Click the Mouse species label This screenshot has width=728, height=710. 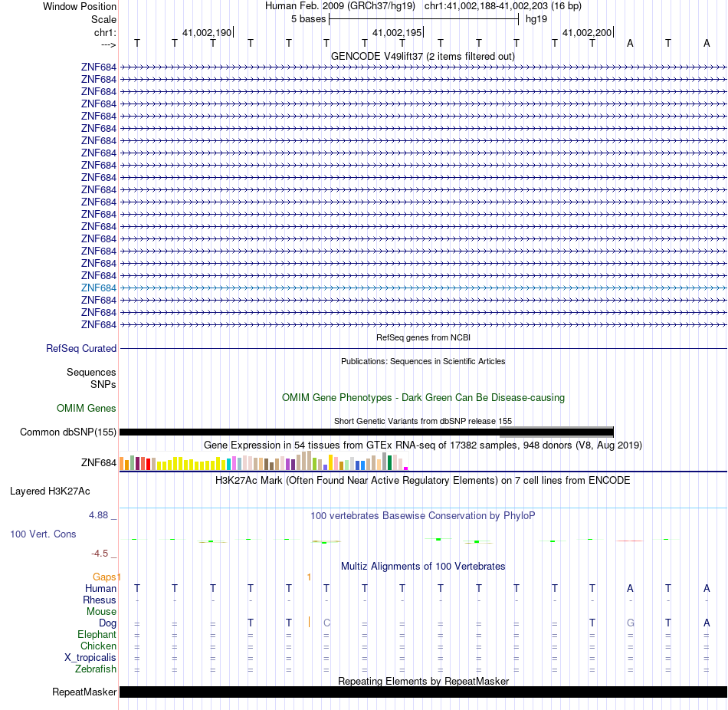[101, 612]
